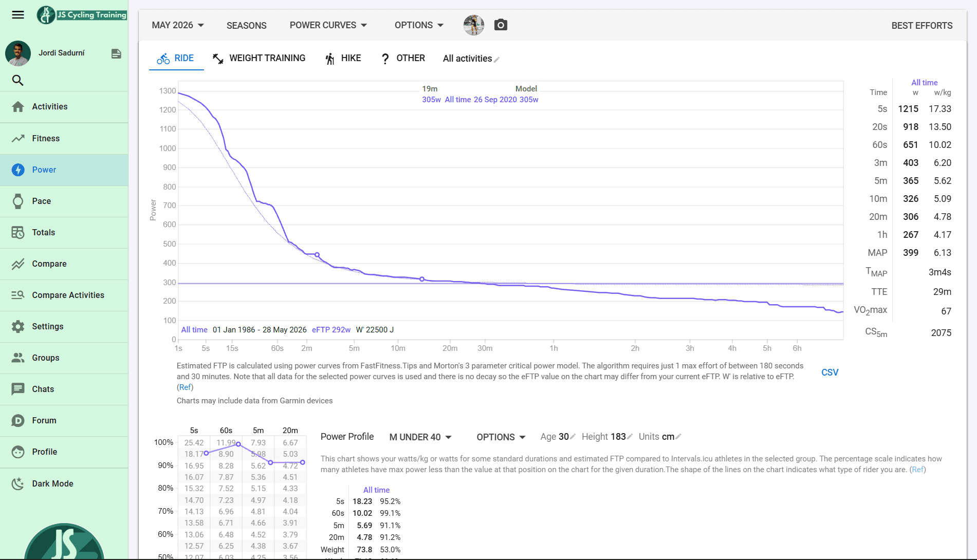Click the Forum discourse icon
The height and width of the screenshot is (560, 977).
pyautogui.click(x=18, y=420)
